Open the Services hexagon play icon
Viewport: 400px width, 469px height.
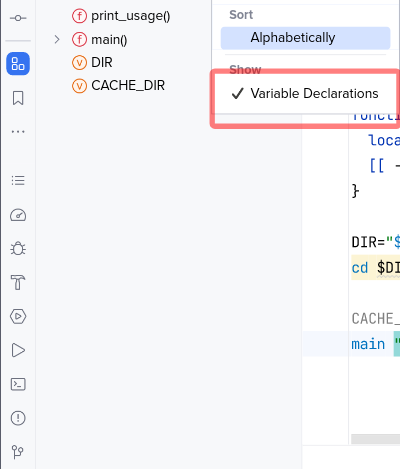pyautogui.click(x=18, y=316)
